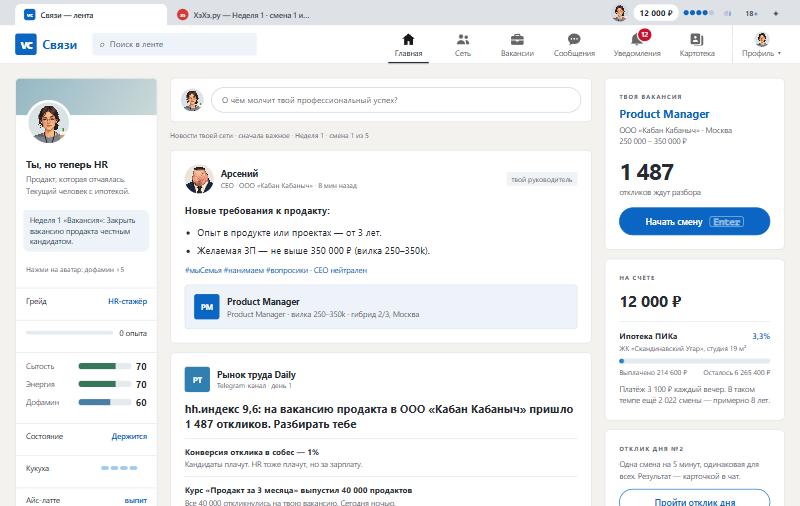
Task: Click the text Осталось 6 265 400 ₽
Action: click(736, 372)
